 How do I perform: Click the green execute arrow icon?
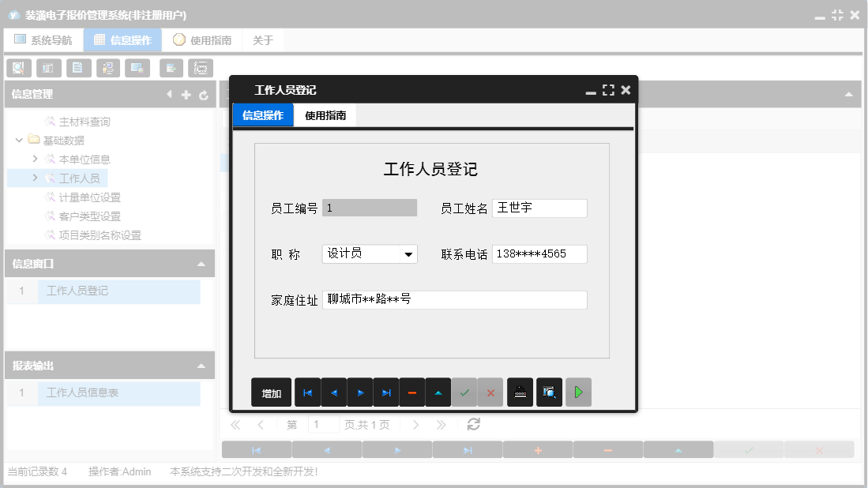pos(578,392)
